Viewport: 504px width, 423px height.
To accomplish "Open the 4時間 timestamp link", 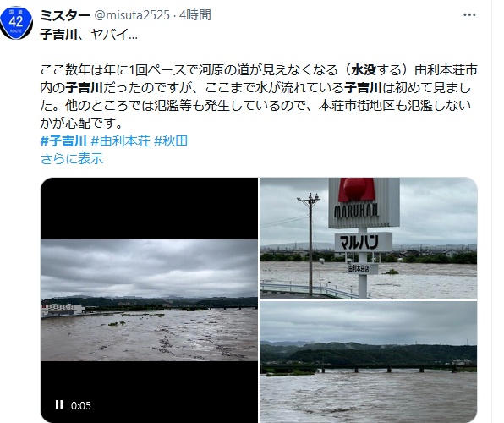I will [195, 15].
